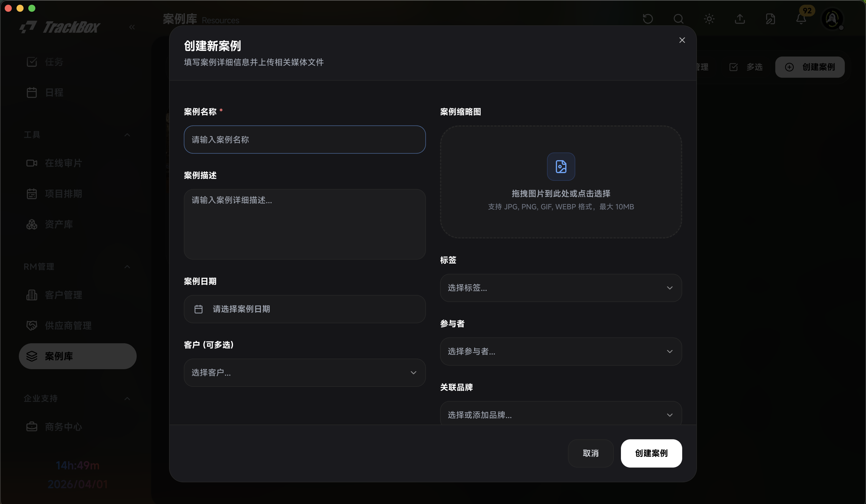Screen dimensions: 866x504
Task: Click the plus icon on 创建案例 button
Action: point(789,67)
